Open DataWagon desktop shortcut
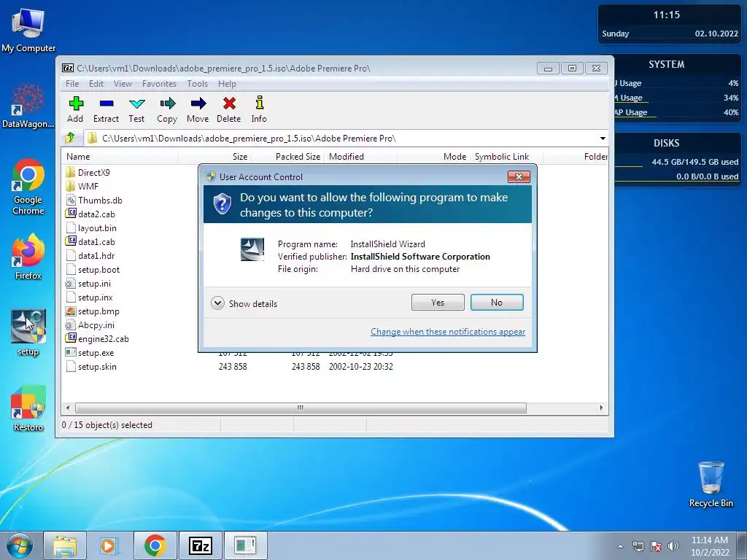The height and width of the screenshot is (560, 747). pos(28,106)
